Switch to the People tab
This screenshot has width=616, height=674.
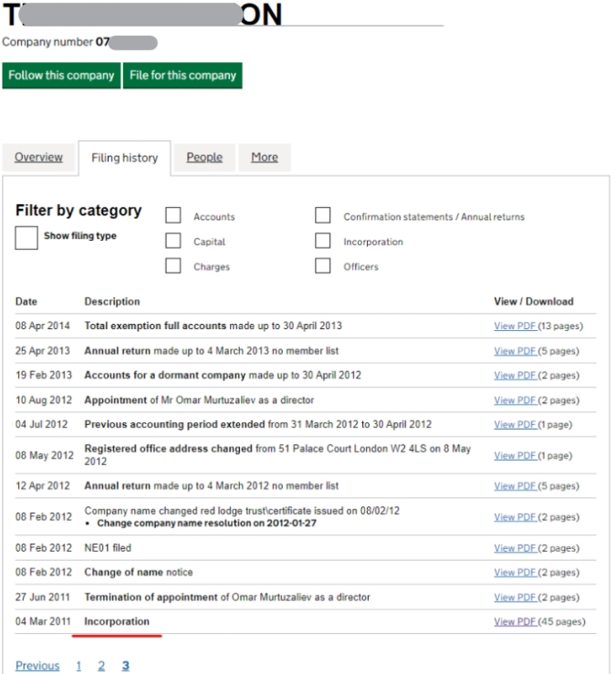click(x=204, y=157)
